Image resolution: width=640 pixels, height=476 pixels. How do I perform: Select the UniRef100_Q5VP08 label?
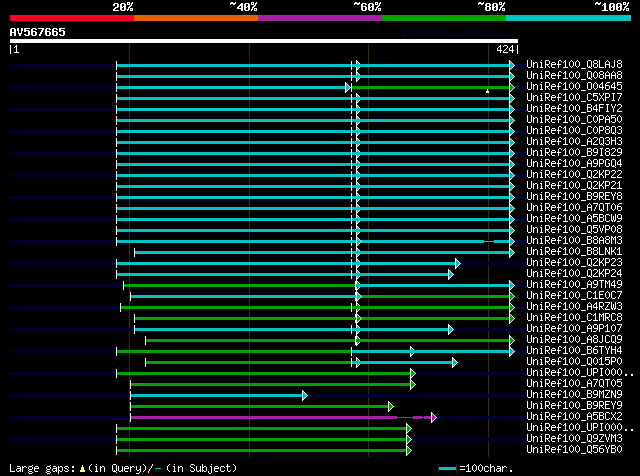point(574,229)
